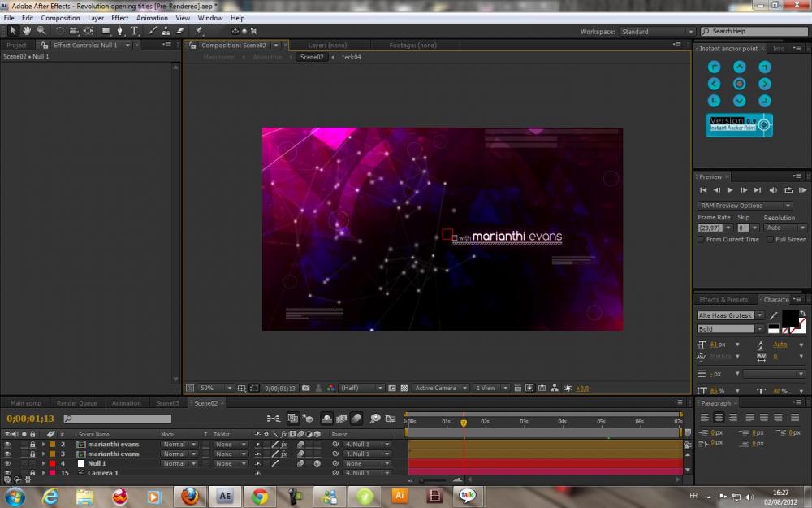Open Adobe Illustrator from the taskbar
Viewport: 812px width, 508px height.
400,496
